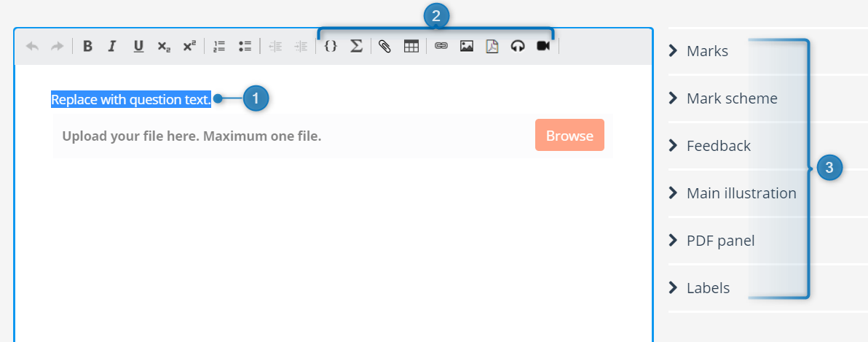Viewport: 868px width, 342px height.
Task: Click the increase indent icon
Action: 301,47
